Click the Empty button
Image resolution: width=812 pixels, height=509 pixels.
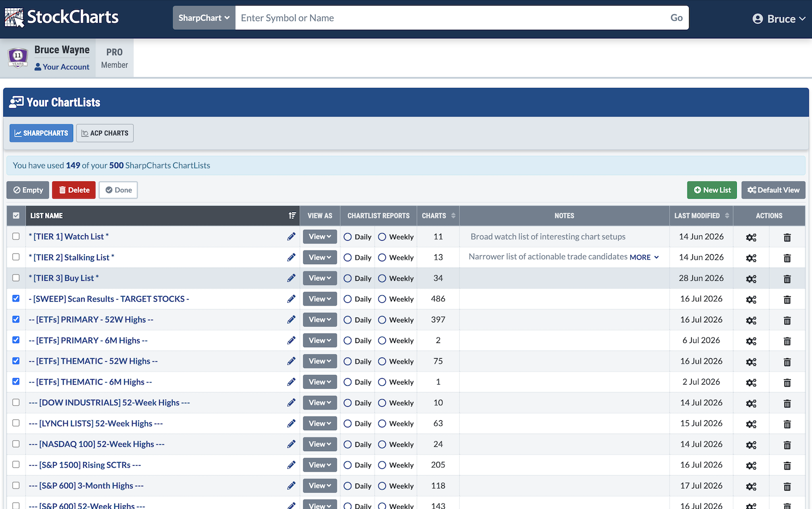tap(28, 190)
